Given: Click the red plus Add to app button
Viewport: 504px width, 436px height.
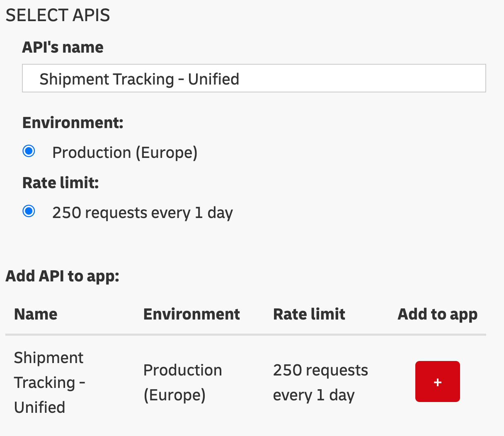Looking at the screenshot, I should pyautogui.click(x=437, y=381).
